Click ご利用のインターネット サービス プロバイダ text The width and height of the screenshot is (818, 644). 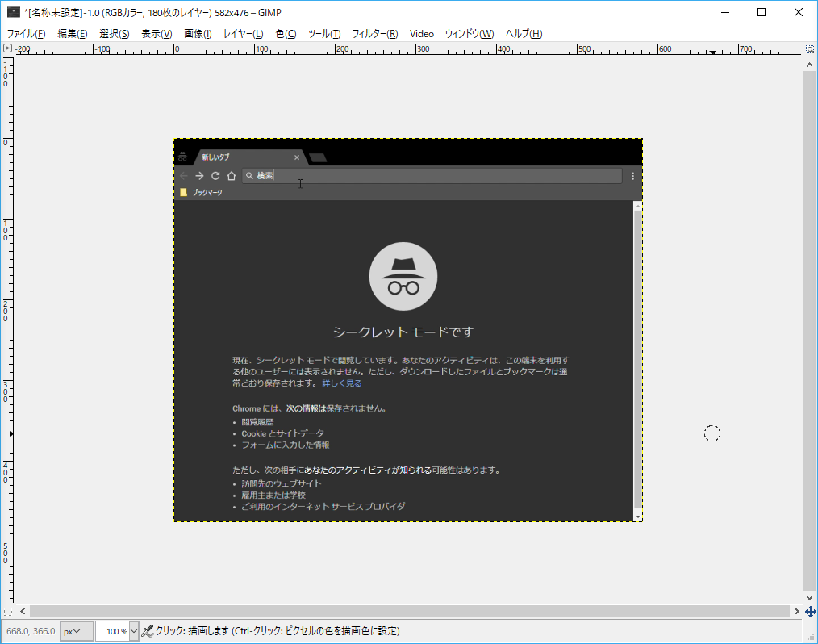(323, 506)
